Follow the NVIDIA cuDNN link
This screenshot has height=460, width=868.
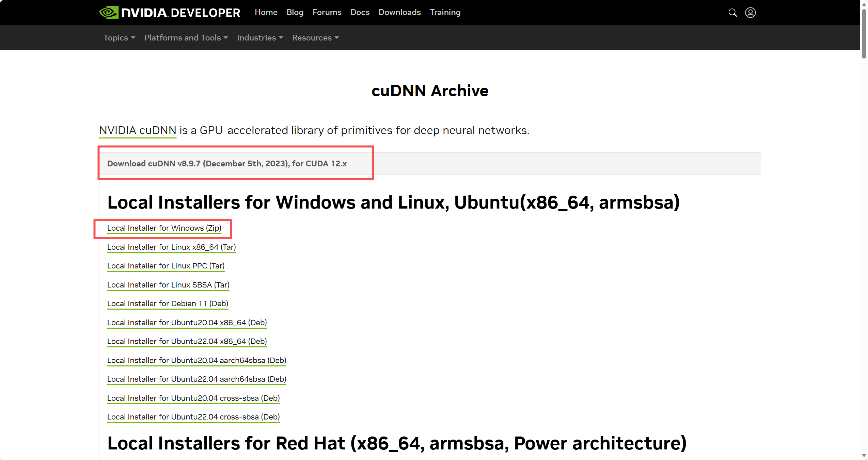[x=138, y=130]
